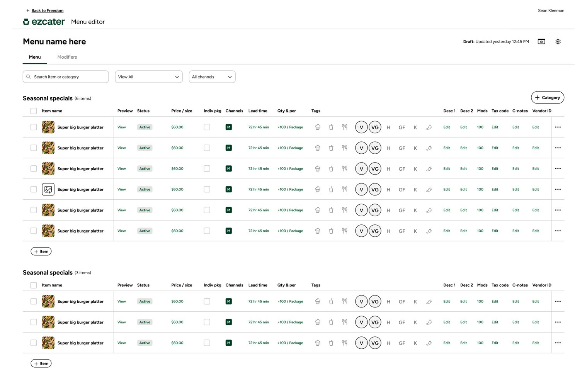Image resolution: width=575 pixels, height=392 pixels.
Task: Click the Sean Kleeman user name
Action: click(551, 10)
